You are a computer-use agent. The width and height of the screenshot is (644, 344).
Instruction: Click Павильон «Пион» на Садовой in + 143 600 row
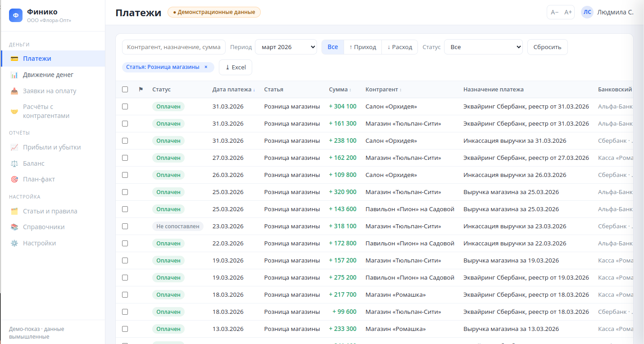[x=410, y=209]
